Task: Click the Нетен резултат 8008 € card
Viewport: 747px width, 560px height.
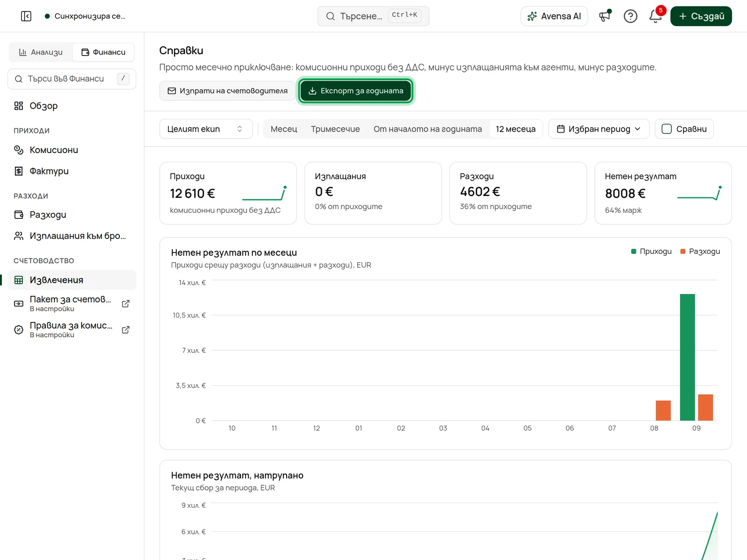Action: coord(663,193)
